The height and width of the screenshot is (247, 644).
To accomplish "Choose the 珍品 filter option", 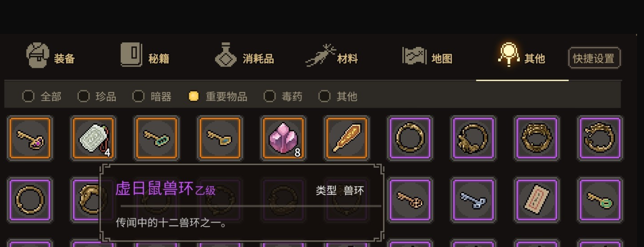I will 97,96.
